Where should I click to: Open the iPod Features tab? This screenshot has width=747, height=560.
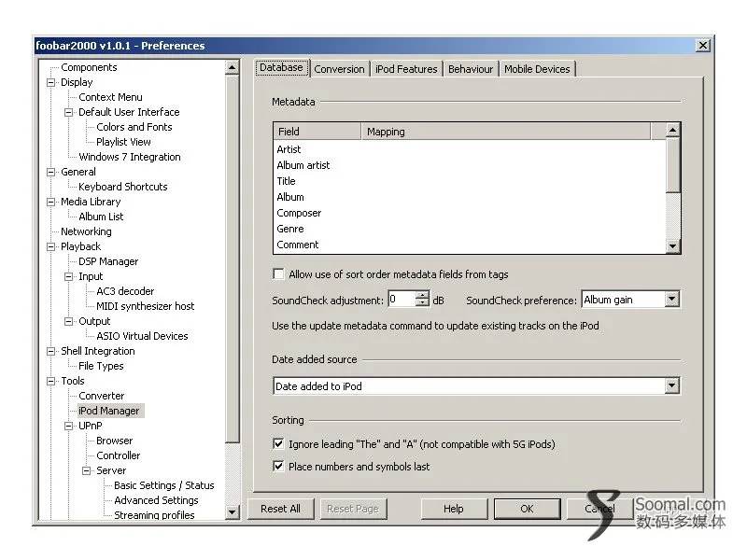pyautogui.click(x=406, y=69)
